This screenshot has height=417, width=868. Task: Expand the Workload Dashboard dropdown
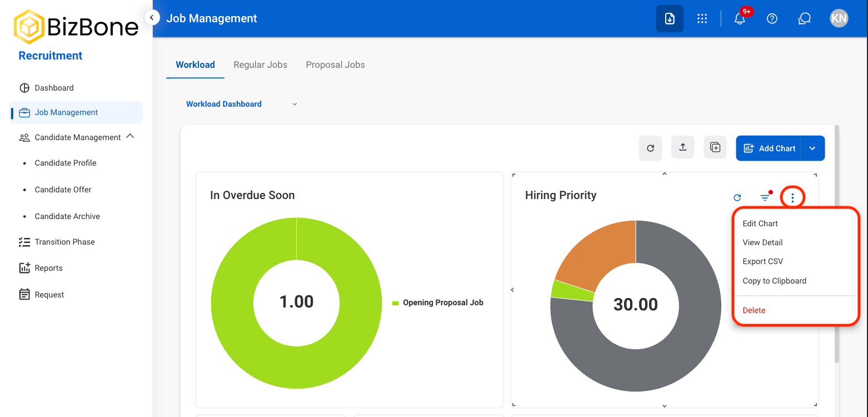[295, 104]
